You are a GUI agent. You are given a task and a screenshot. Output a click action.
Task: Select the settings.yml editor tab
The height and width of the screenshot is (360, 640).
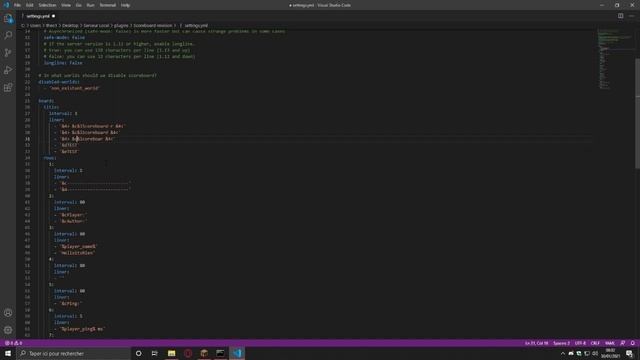click(38, 16)
